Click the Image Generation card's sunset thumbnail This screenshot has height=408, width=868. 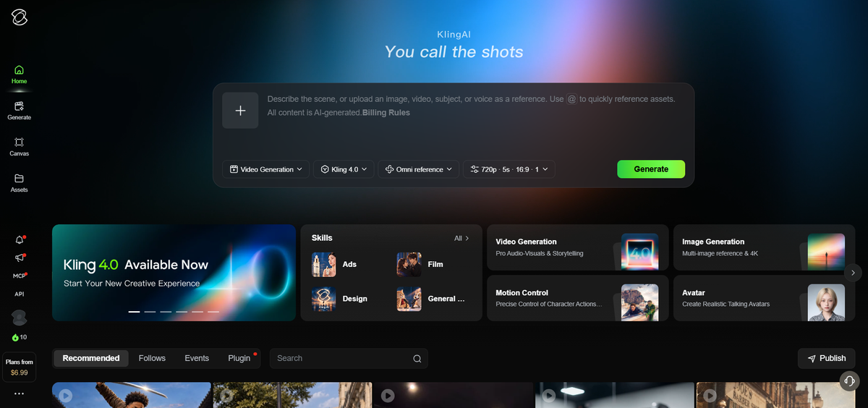[x=827, y=252]
